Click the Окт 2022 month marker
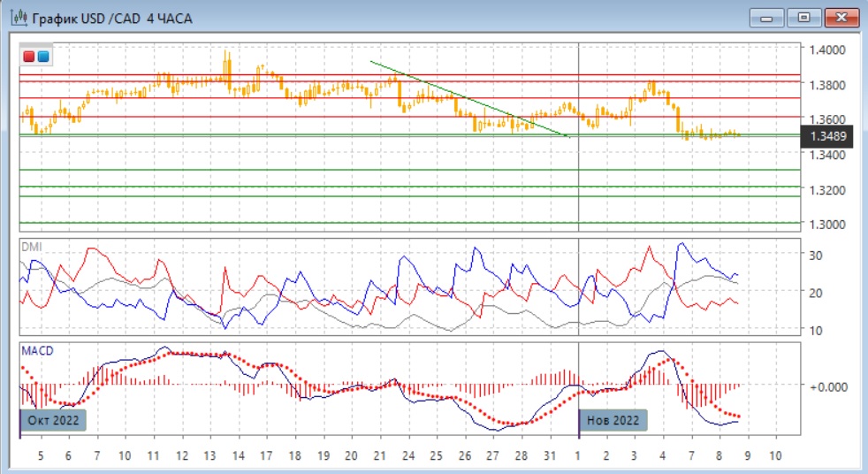Screen dimensions: 868x474 tap(53, 419)
